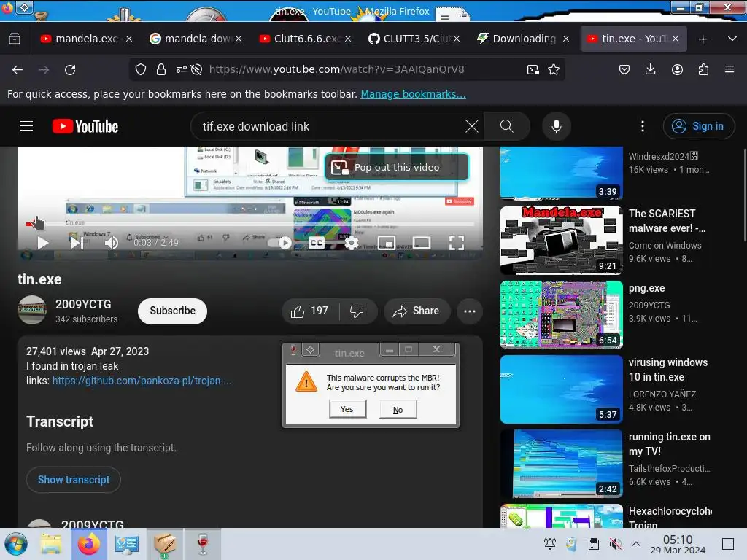747x560 pixels.
Task: Open a new browser tab
Action: pyautogui.click(x=703, y=39)
